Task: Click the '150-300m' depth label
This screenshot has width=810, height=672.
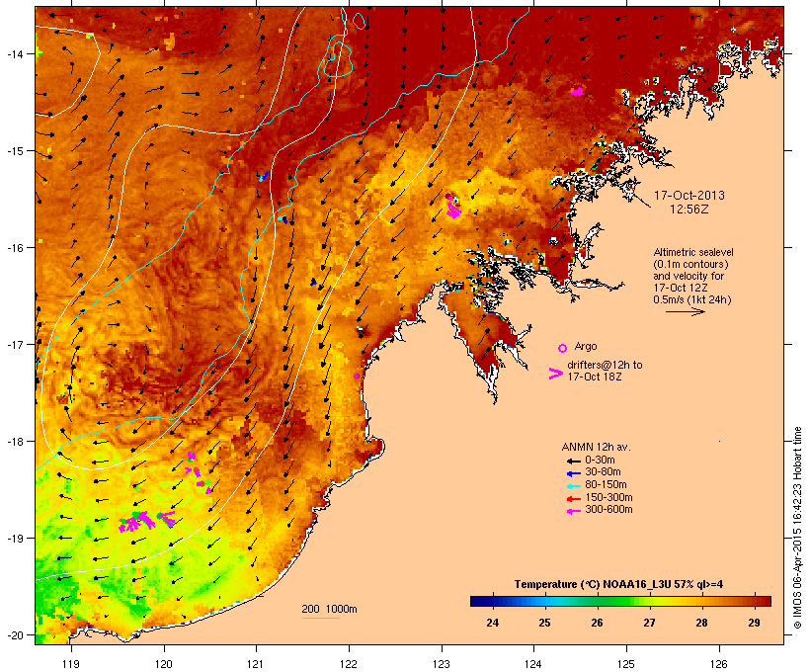Action: 609,497
